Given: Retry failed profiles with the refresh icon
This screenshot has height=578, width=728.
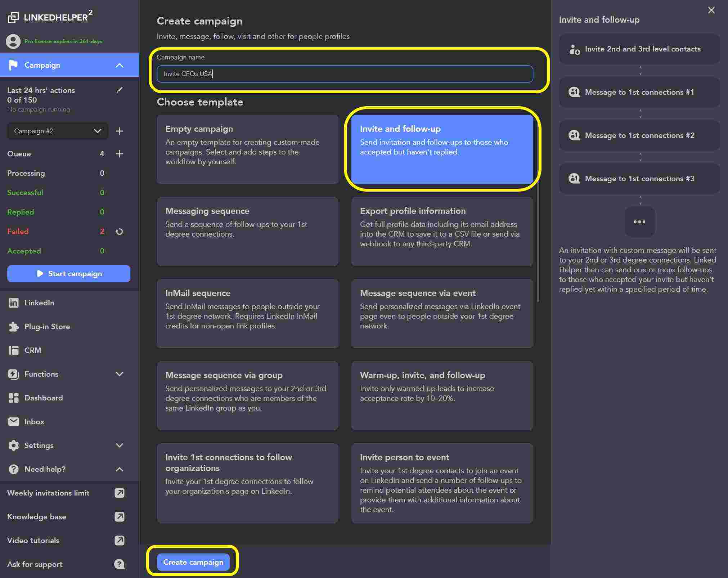Looking at the screenshot, I should [120, 232].
